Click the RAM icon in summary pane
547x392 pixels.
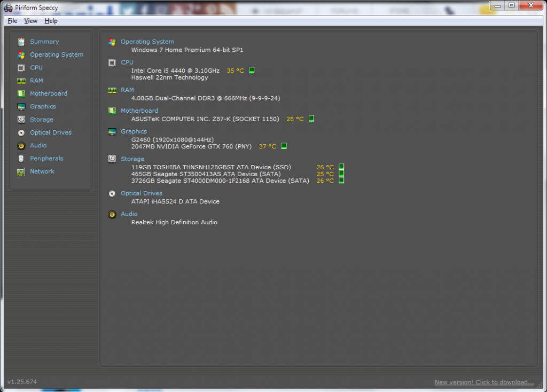112,90
